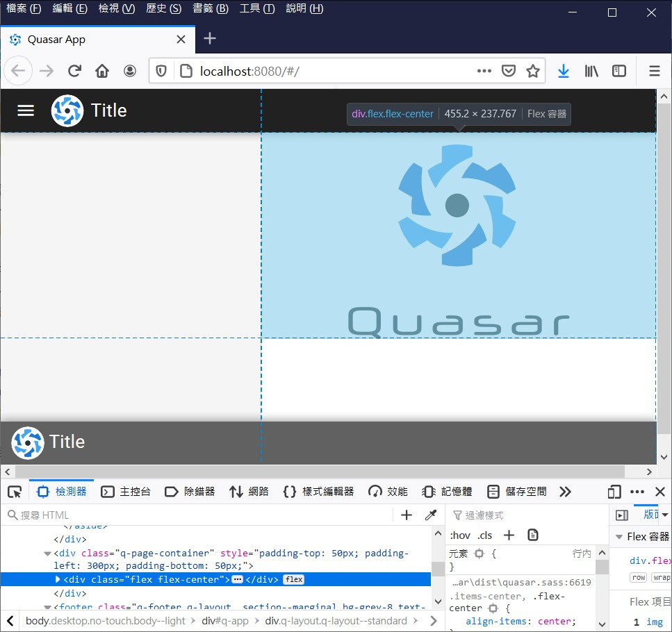Show site information page icon

(186, 71)
